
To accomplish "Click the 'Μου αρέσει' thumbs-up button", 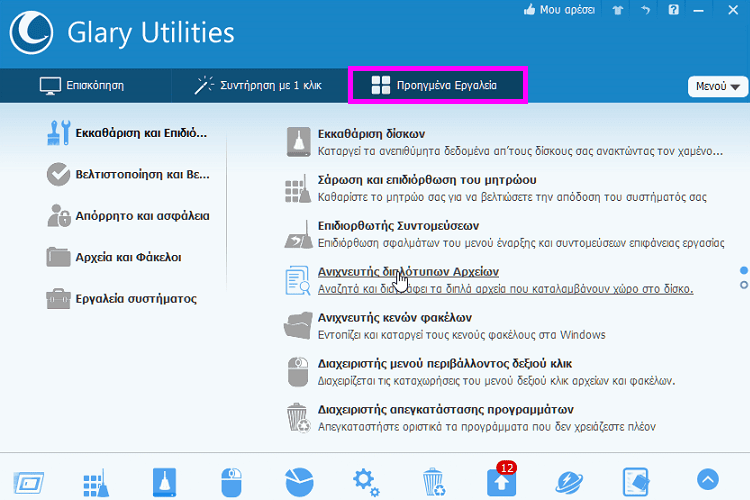I will click(x=559, y=10).
